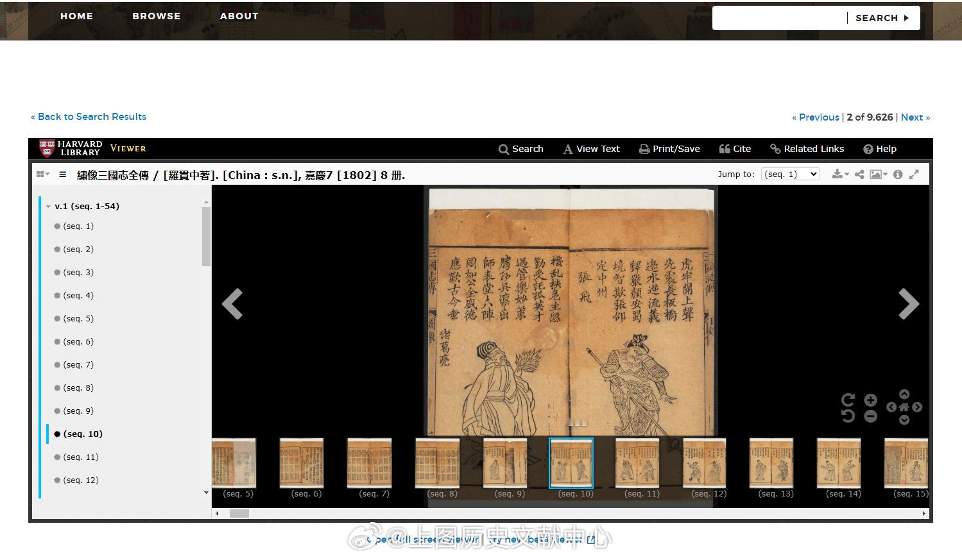Open thumbnail (seq. 12)

tap(705, 463)
